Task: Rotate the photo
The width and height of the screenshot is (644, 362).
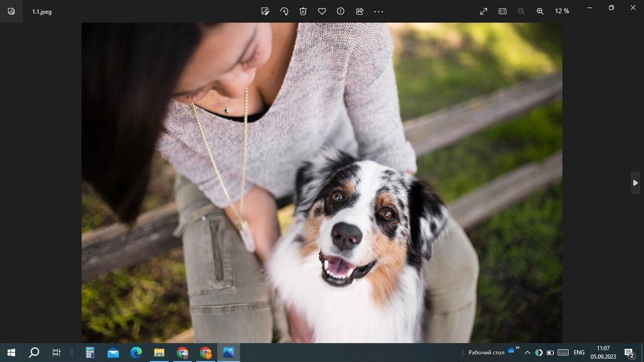Action: [x=284, y=11]
